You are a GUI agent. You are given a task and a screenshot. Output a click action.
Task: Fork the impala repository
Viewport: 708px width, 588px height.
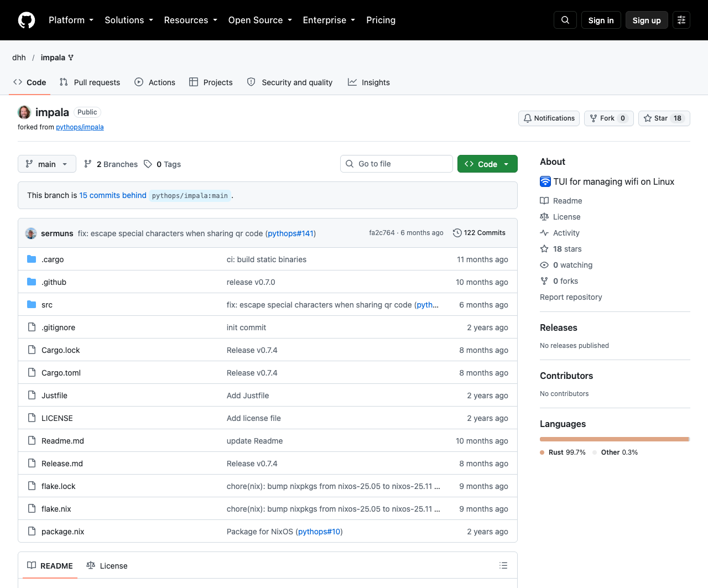click(608, 118)
